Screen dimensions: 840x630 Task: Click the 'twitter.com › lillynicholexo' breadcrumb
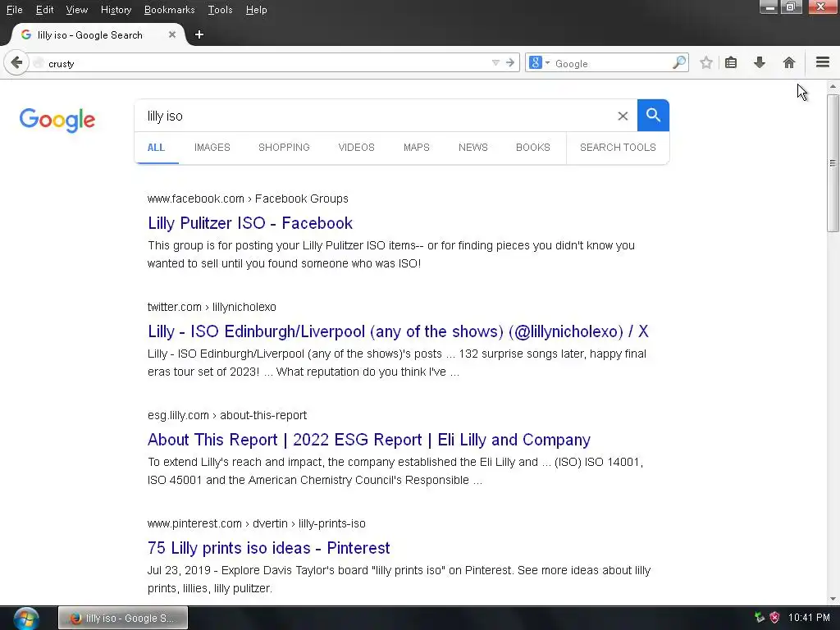pyautogui.click(x=212, y=307)
